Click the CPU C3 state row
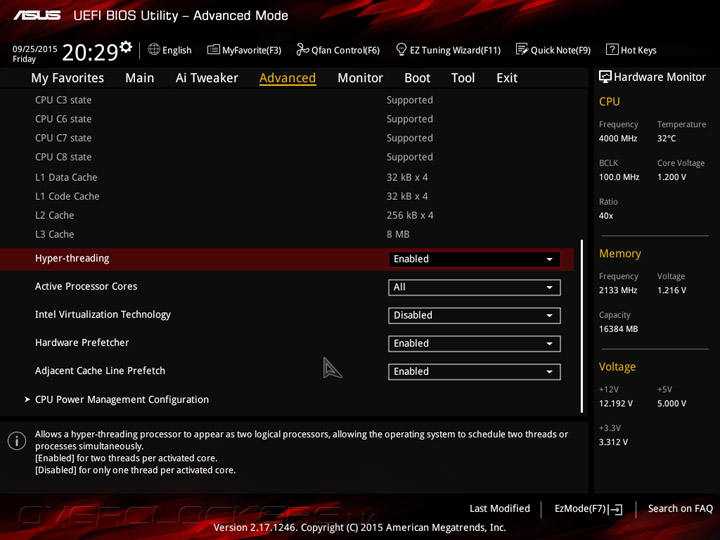This screenshot has width=720, height=540. (x=234, y=100)
